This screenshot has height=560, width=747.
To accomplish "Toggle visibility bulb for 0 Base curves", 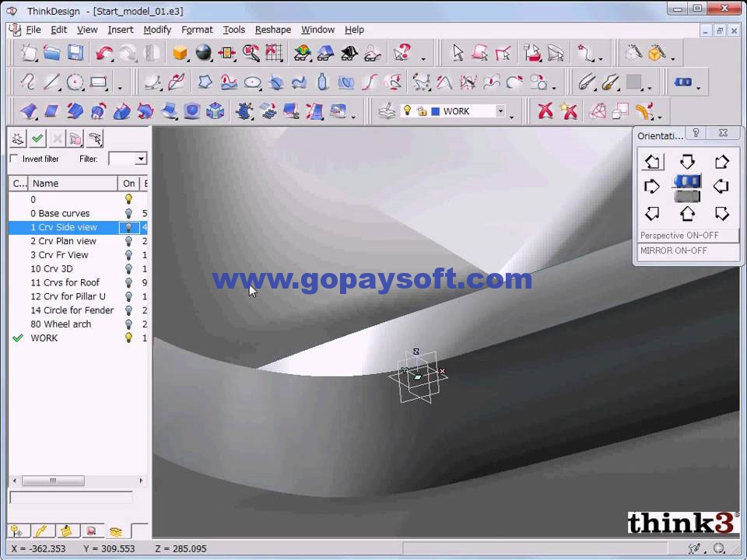I will 128,213.
